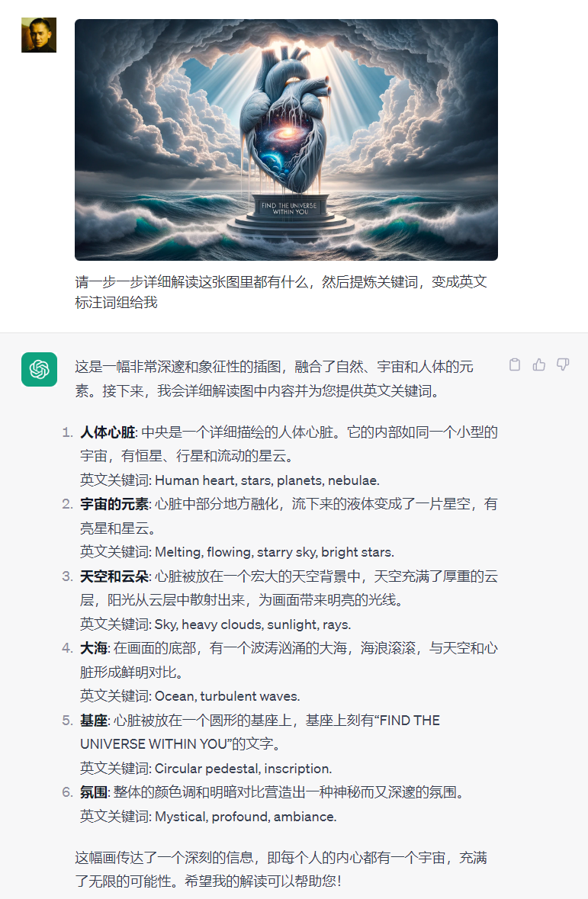Give the response a thumbs up

[538, 364]
